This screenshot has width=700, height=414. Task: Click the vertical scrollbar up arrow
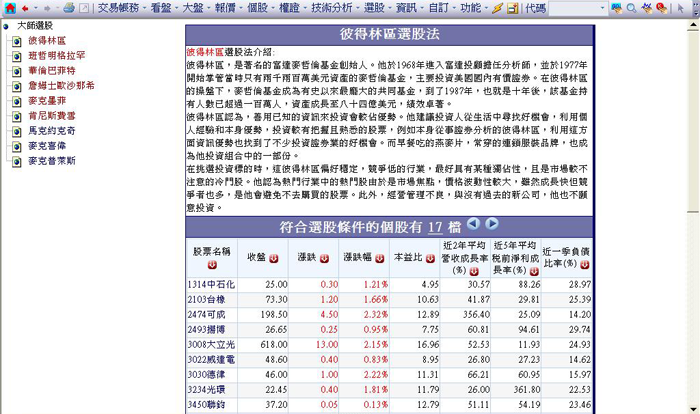click(x=692, y=26)
